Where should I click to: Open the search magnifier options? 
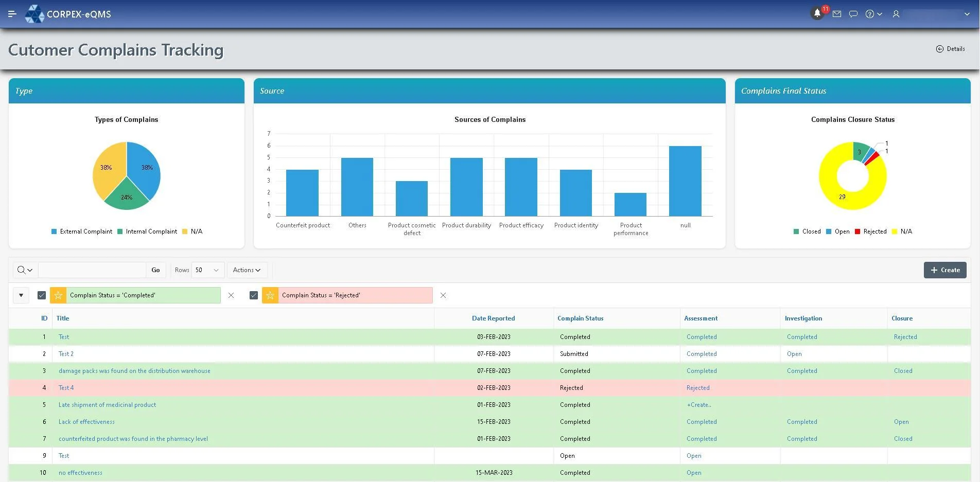coord(25,270)
